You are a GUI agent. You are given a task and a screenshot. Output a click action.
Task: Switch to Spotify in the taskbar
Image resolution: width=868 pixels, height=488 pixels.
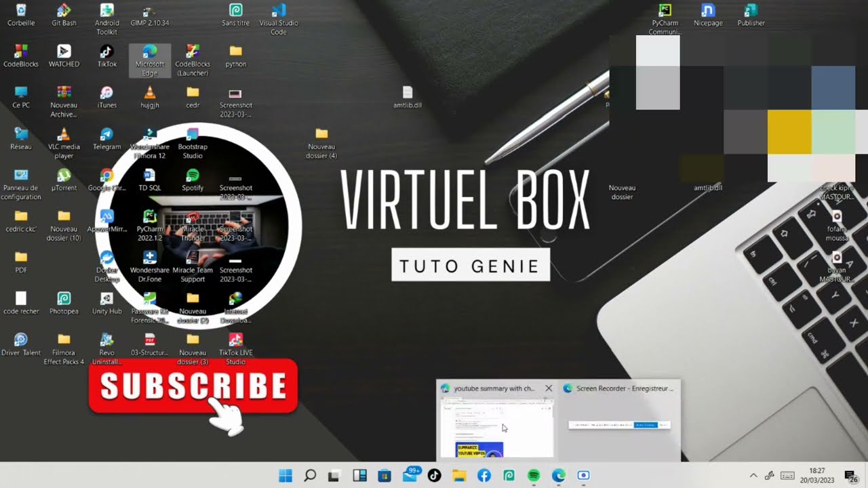[534, 476]
